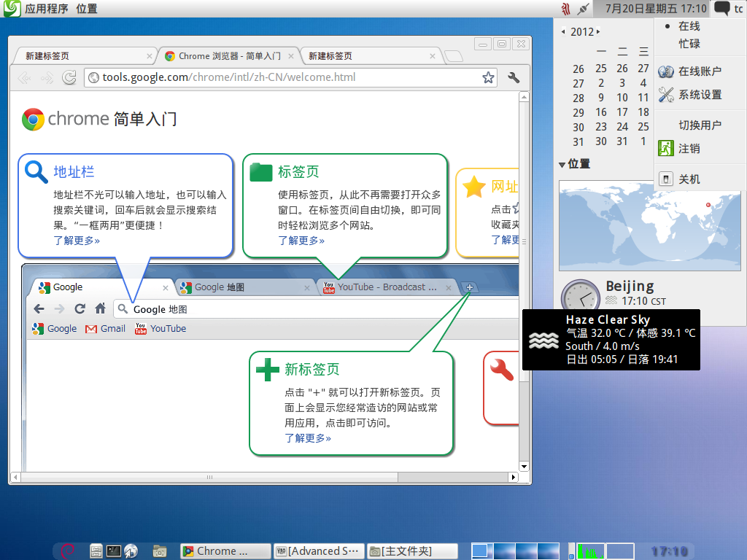Activate the Chrome window button on the bottom taskbar
This screenshot has height=560, width=747.
[225, 551]
